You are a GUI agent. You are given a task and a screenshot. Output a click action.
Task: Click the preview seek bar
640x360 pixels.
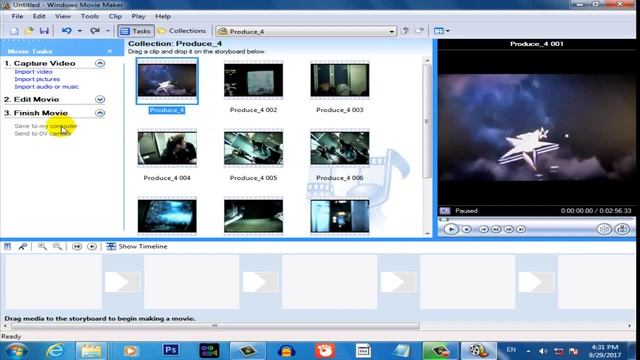536,220
